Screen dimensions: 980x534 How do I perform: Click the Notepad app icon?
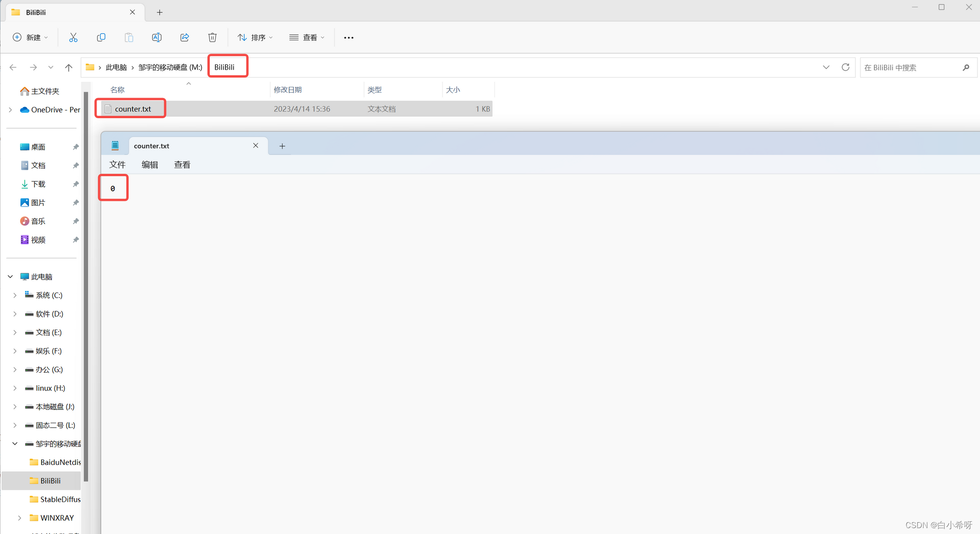pyautogui.click(x=115, y=146)
